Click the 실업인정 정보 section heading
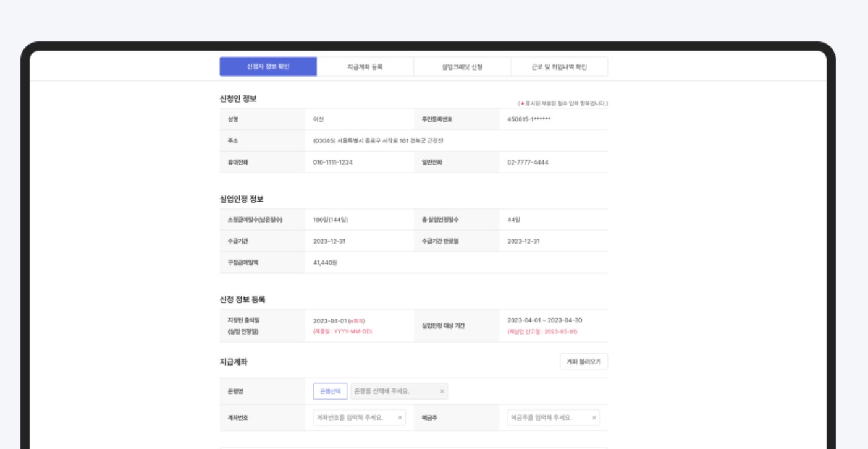 [x=242, y=199]
